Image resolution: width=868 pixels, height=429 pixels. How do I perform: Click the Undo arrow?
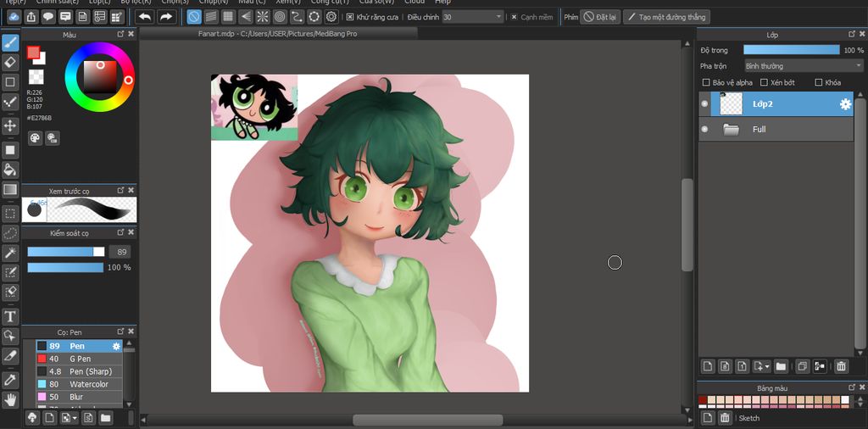(145, 17)
